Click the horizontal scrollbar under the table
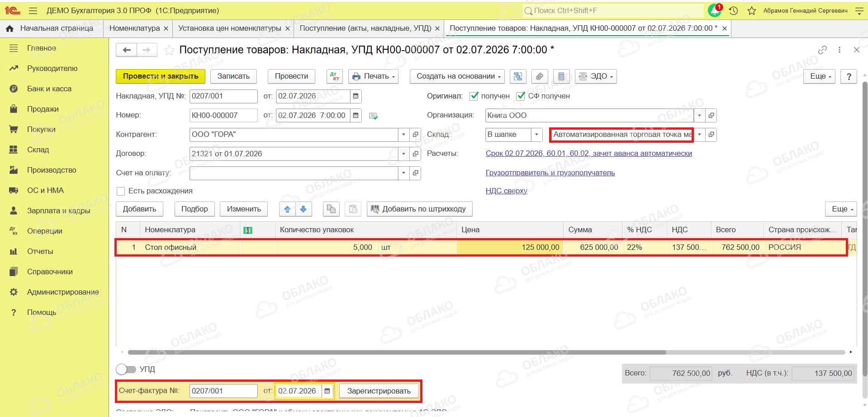The image size is (868, 417). (x=397, y=352)
